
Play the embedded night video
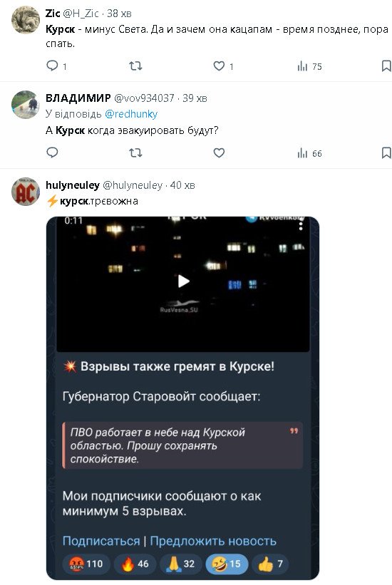point(183,281)
